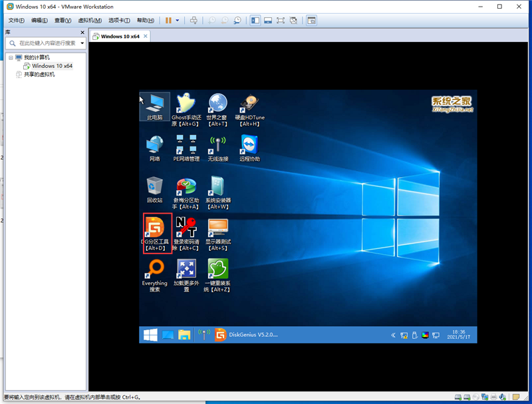This screenshot has width=532, height=404.
Task: Select the Ctrl+Alt+Del toolbar icon
Action: 194,20
